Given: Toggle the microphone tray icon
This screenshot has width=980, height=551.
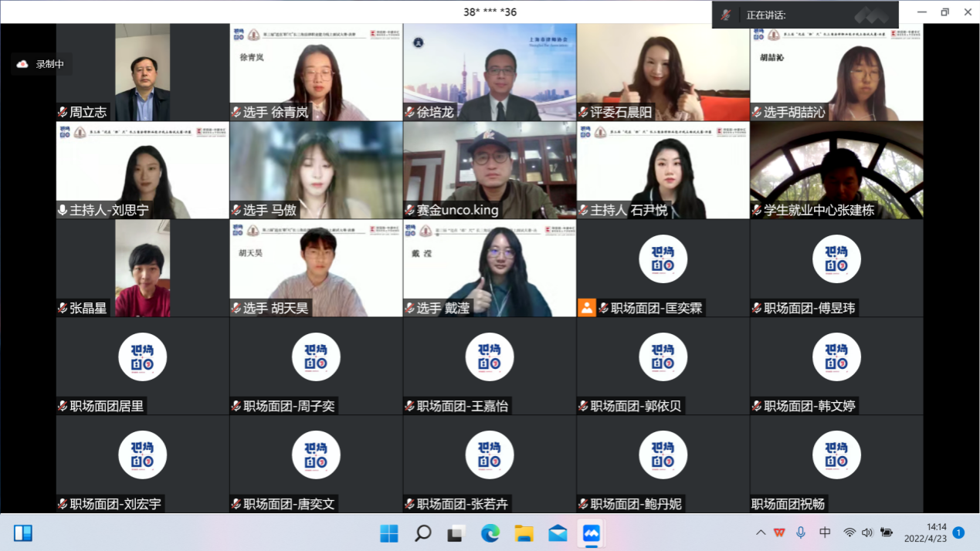Looking at the screenshot, I should [x=801, y=532].
